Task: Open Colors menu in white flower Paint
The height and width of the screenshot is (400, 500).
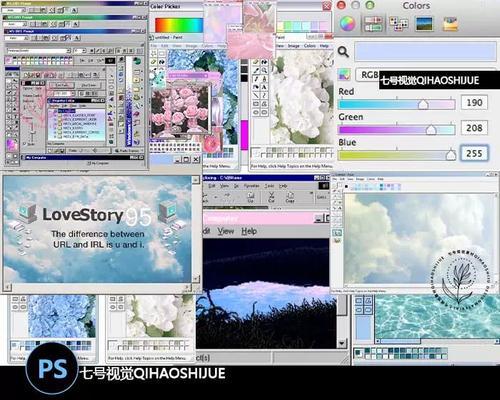Action: 310,46
